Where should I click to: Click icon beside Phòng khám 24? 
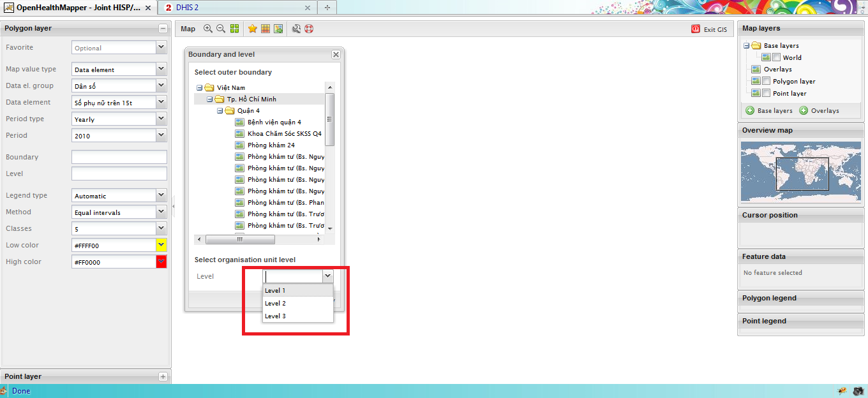pyautogui.click(x=240, y=145)
